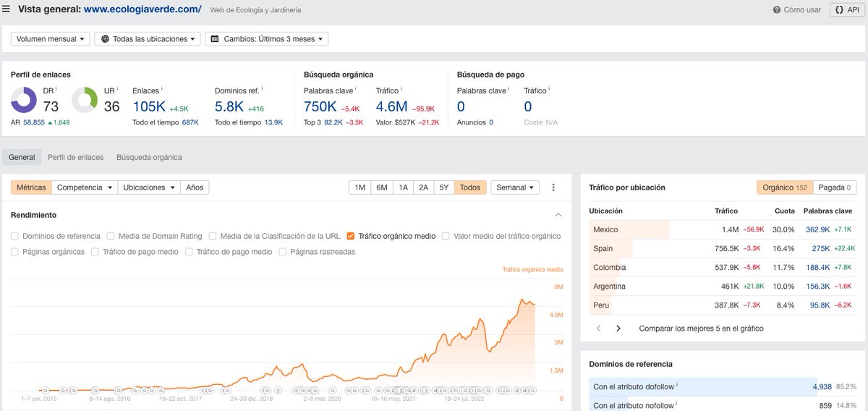The height and width of the screenshot is (411, 868).
Task: Click the UR donut chart
Action: pyautogui.click(x=85, y=100)
